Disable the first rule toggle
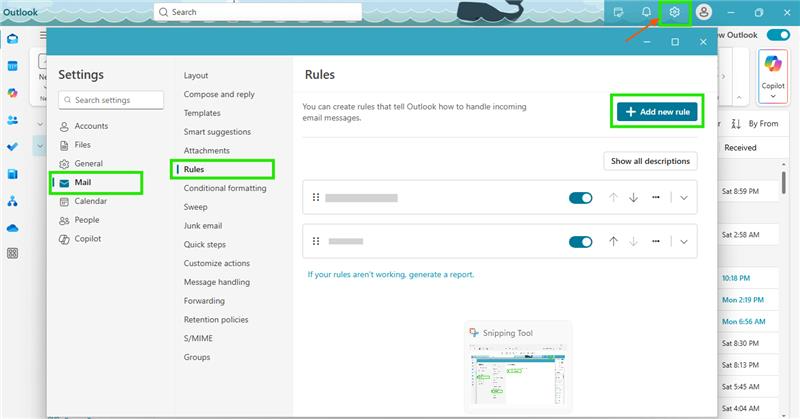This screenshot has width=800, height=419. coord(581,198)
